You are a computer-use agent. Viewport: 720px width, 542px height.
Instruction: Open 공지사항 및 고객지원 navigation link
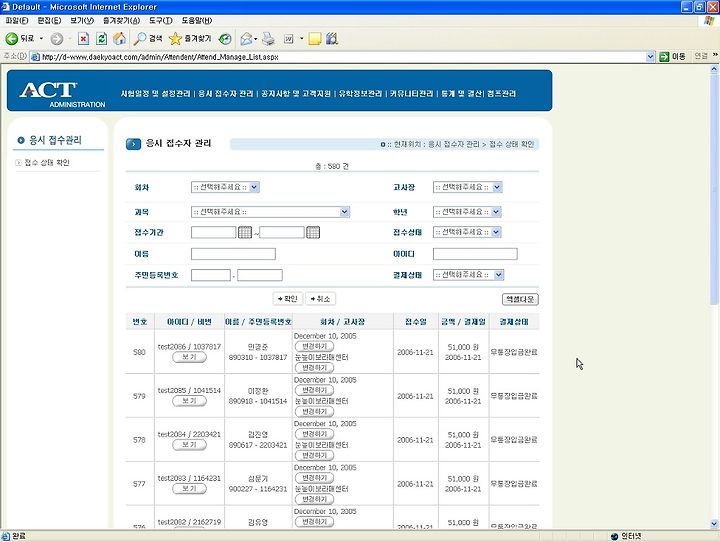(296, 94)
